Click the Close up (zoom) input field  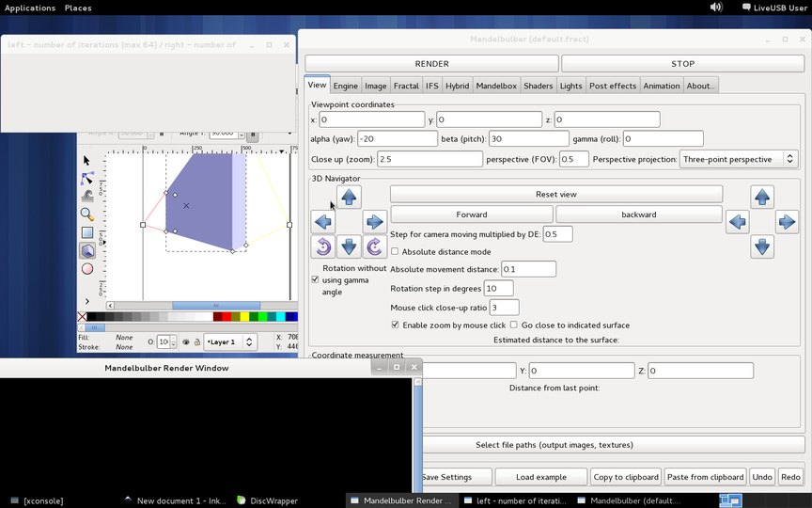429,160
